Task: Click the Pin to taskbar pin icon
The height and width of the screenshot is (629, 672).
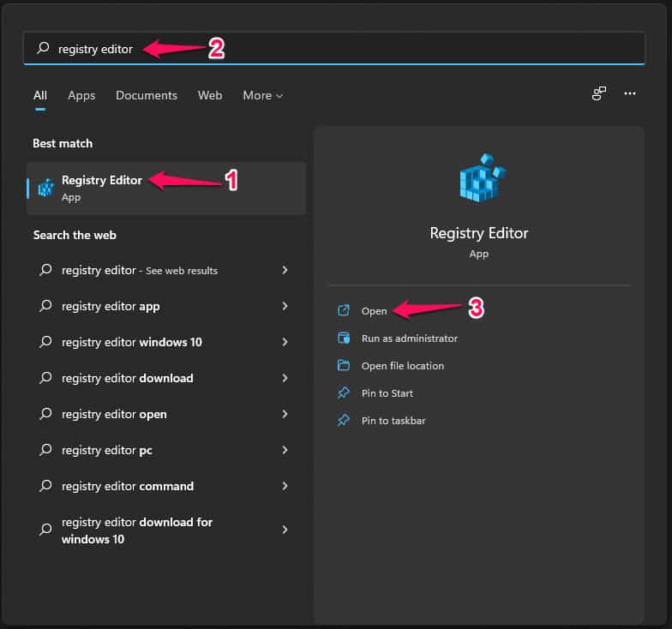Action: [343, 420]
